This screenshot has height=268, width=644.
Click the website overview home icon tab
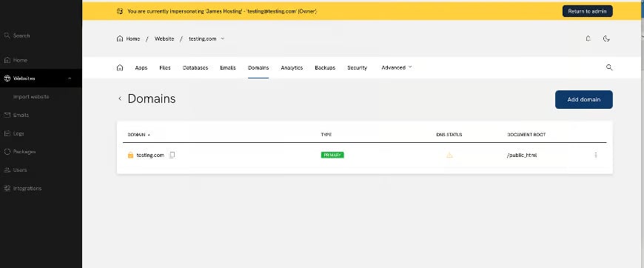[120, 67]
